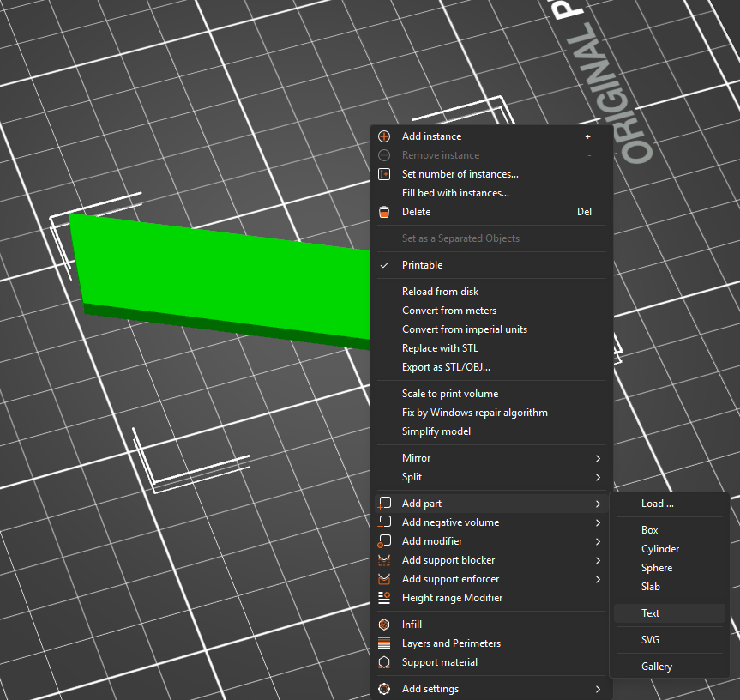Click the Mirror label

point(416,458)
